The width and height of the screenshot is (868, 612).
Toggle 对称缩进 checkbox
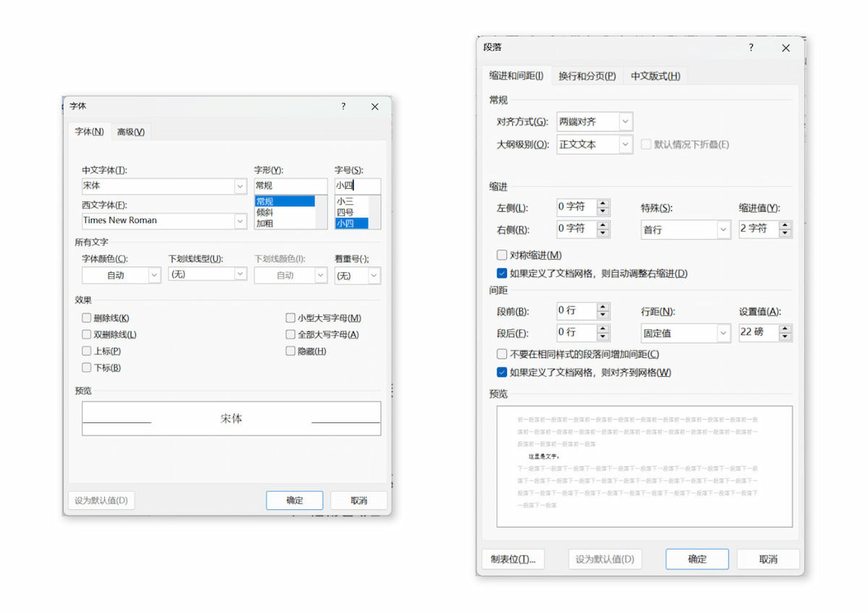pos(502,255)
